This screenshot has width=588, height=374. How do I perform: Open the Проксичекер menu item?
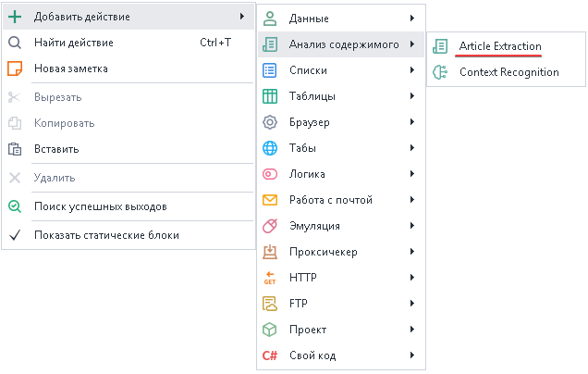point(323,252)
